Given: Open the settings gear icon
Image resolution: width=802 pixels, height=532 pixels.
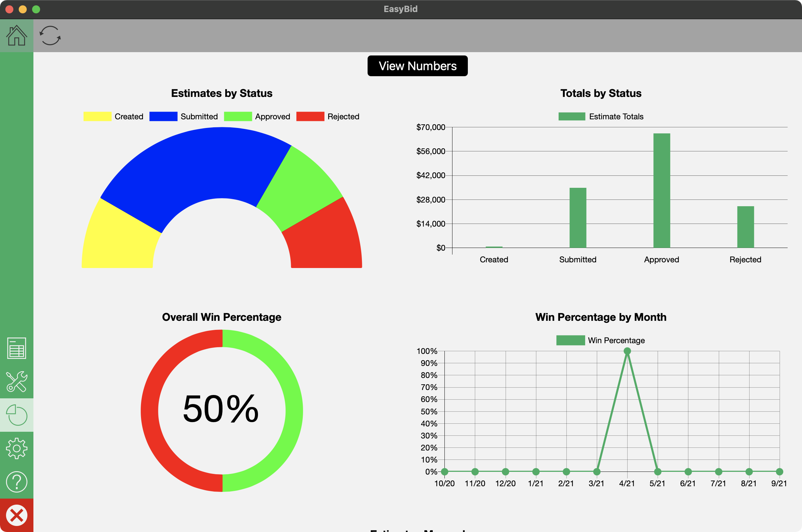Looking at the screenshot, I should click(16, 448).
